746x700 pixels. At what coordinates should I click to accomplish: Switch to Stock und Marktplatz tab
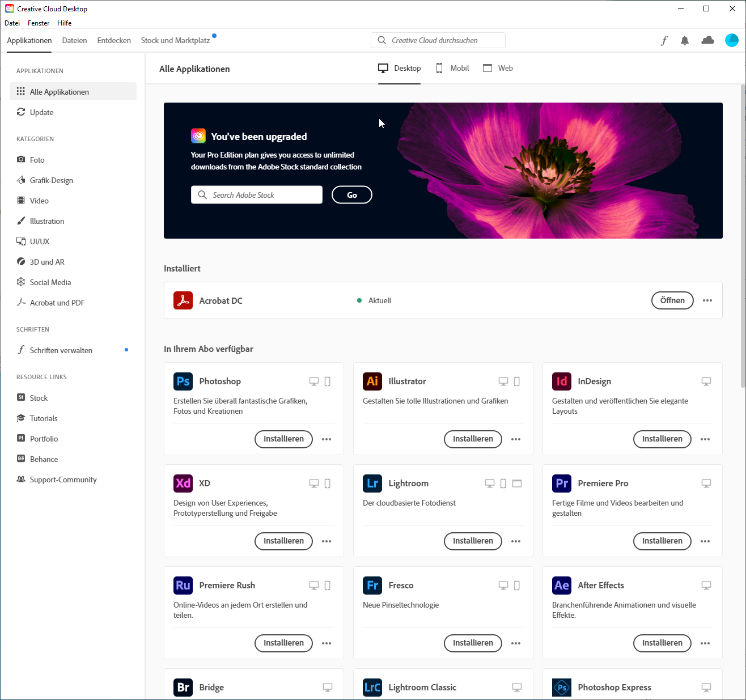point(175,41)
